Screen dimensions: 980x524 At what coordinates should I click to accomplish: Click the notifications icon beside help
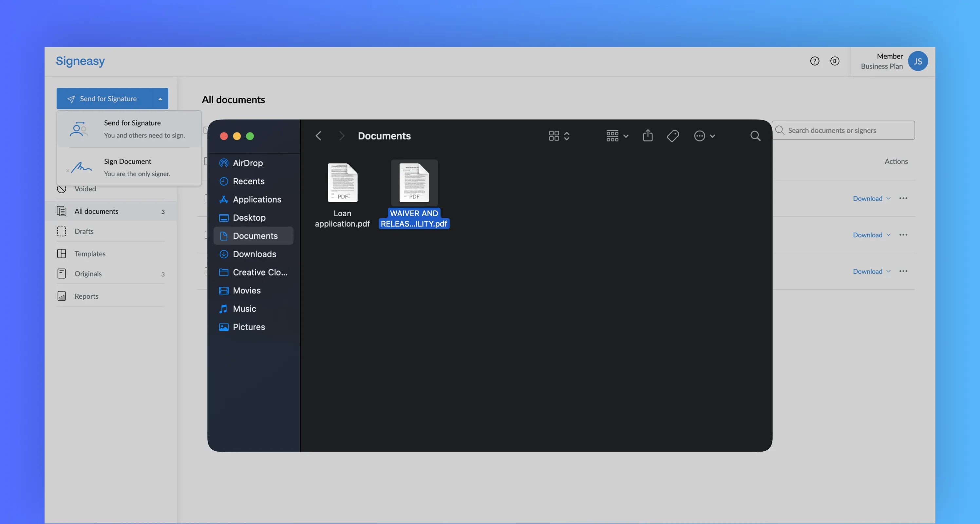tap(834, 61)
